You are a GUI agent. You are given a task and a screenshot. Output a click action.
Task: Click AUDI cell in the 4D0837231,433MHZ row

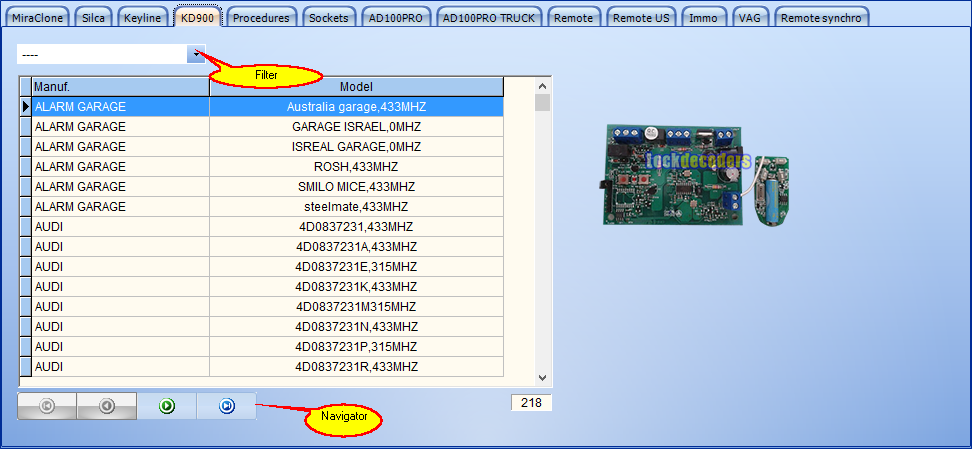(x=120, y=226)
